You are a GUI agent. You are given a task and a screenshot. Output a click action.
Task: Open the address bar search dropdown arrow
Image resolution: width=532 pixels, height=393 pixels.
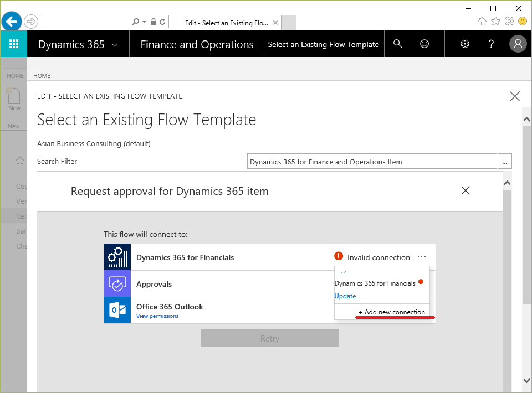pos(144,22)
